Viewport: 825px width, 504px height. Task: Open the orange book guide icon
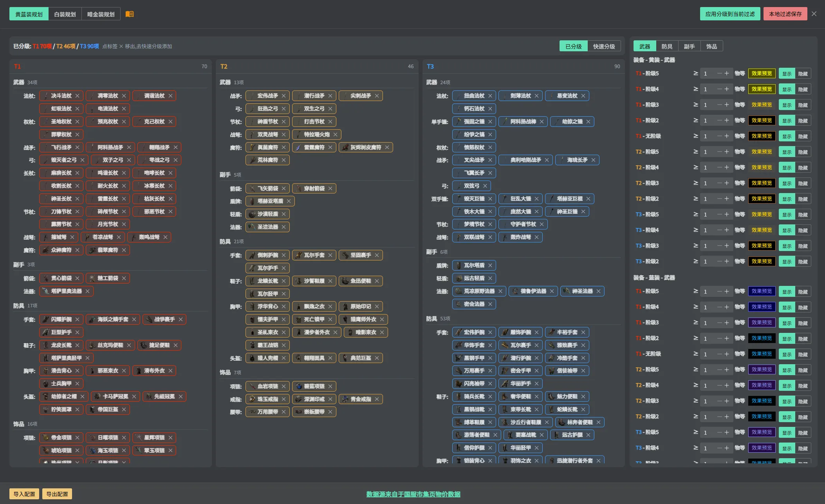click(130, 14)
